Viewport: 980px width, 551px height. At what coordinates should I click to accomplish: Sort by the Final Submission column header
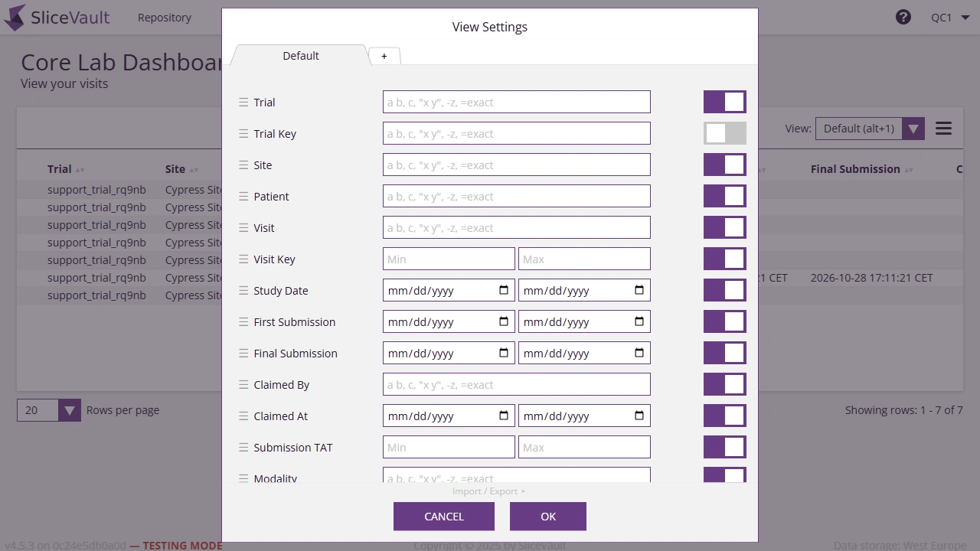coord(861,169)
